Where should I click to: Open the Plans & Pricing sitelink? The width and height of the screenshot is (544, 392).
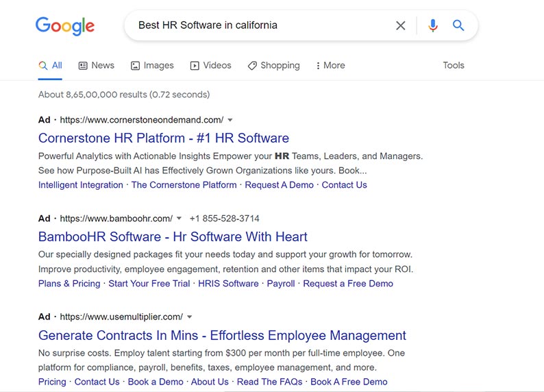(69, 284)
